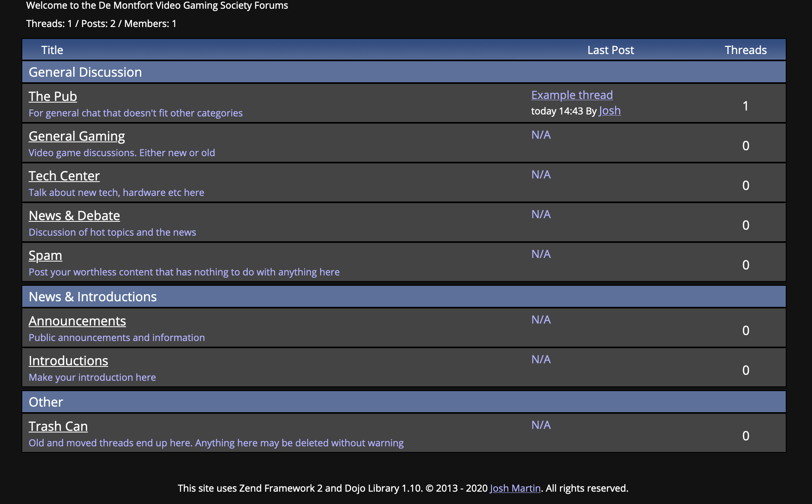Click the Last Post column header
This screenshot has width=812, height=504.
point(610,50)
